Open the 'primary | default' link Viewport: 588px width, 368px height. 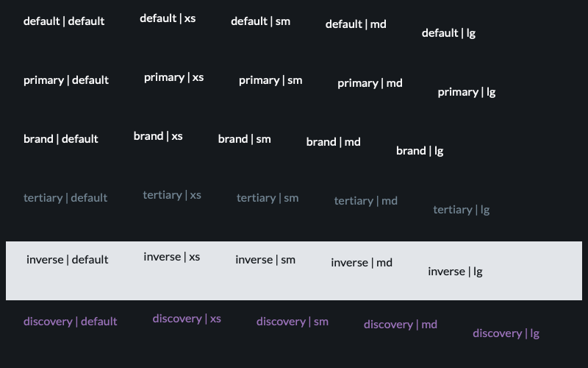[66, 80]
